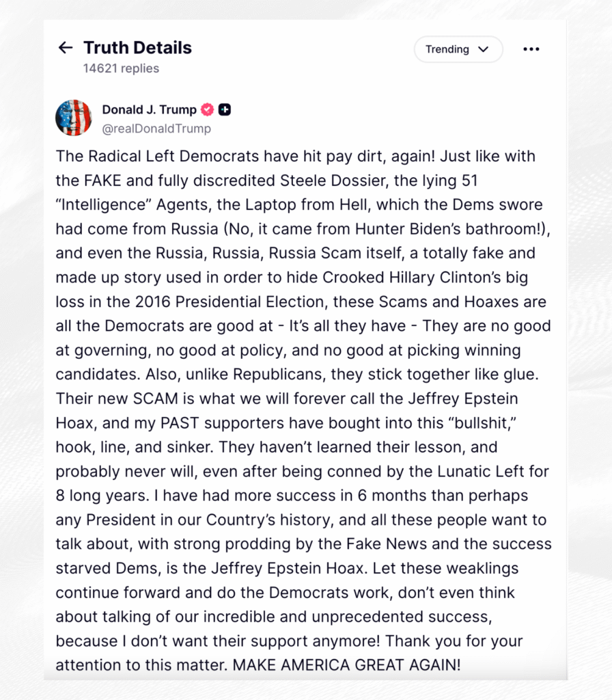Image resolution: width=612 pixels, height=700 pixels.
Task: Click the Truth Details page heading
Action: [137, 48]
